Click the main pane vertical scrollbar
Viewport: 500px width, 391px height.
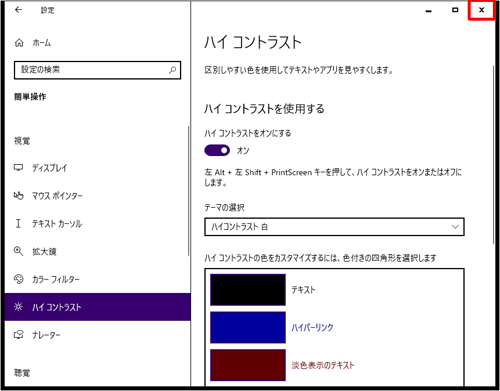494,155
